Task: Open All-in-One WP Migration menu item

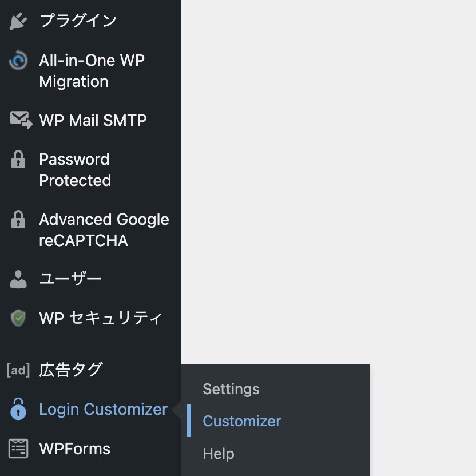Action: [x=90, y=71]
